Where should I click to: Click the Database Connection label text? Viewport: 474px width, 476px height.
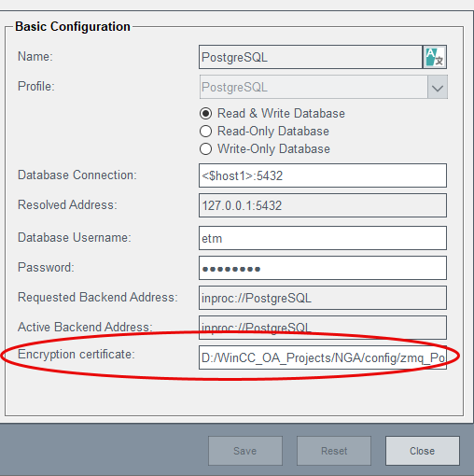77,175
